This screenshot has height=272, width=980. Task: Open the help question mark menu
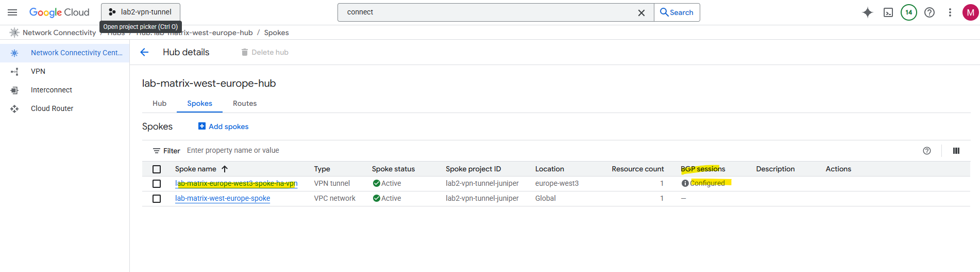tap(930, 12)
